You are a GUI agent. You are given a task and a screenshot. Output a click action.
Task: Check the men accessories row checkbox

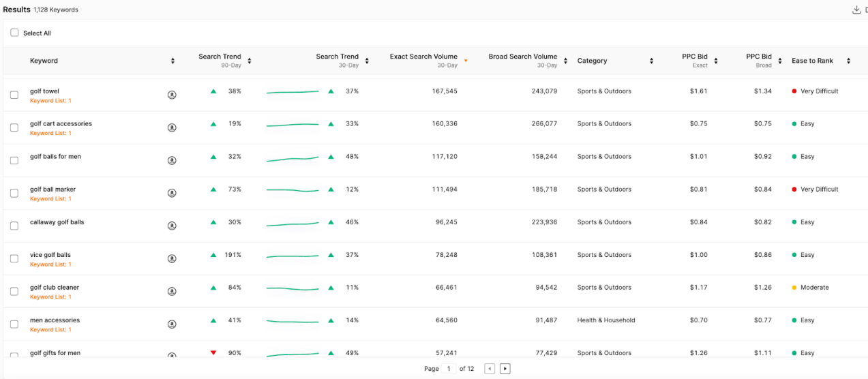[x=14, y=324]
